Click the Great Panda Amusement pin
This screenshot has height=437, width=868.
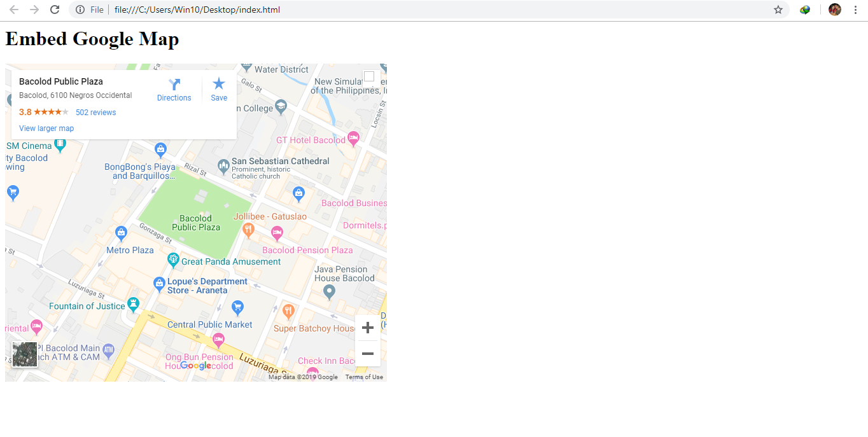point(173,260)
